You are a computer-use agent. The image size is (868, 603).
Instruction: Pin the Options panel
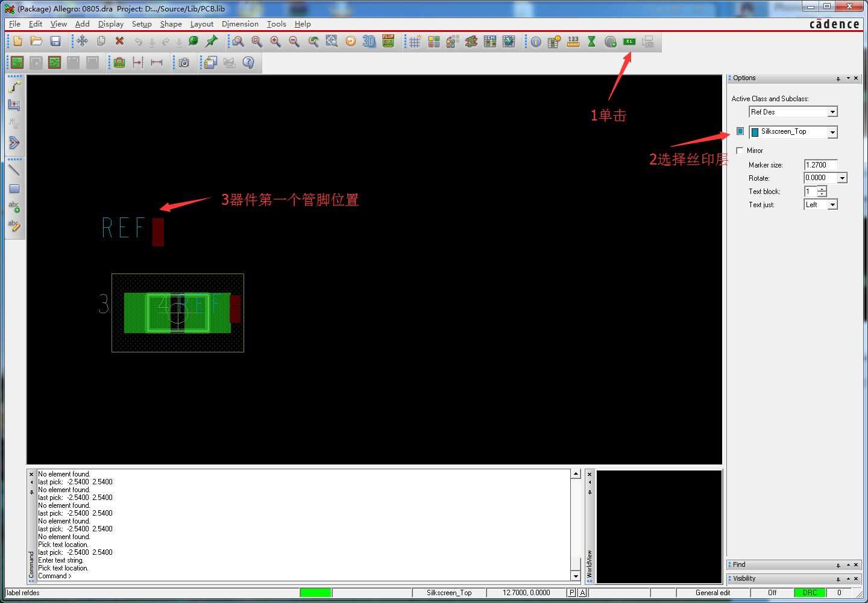838,78
